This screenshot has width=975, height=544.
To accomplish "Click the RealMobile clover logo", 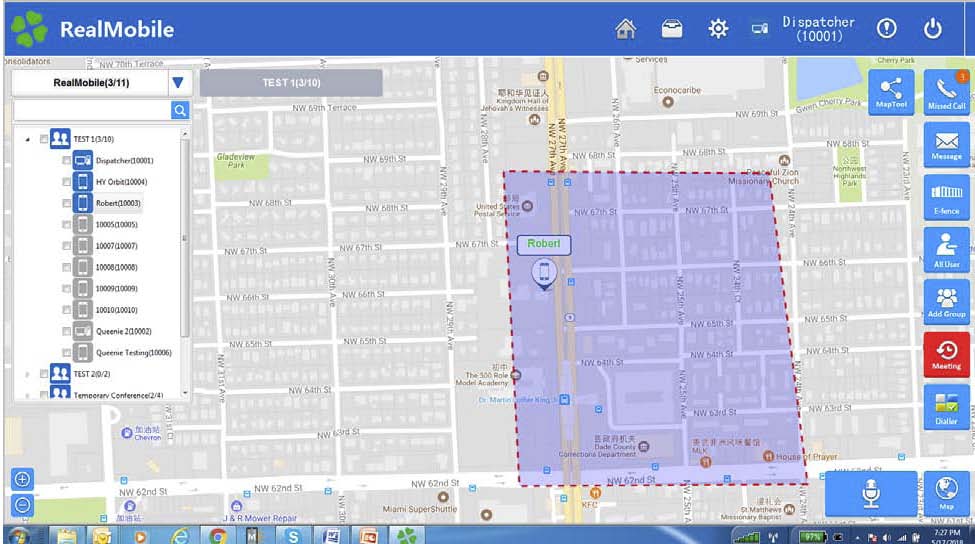I will click(x=29, y=29).
